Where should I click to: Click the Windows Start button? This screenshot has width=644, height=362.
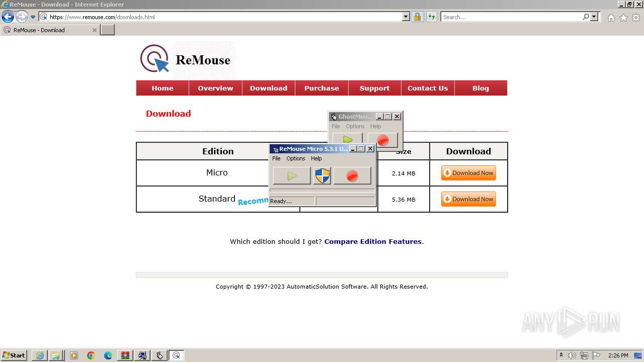coord(14,355)
